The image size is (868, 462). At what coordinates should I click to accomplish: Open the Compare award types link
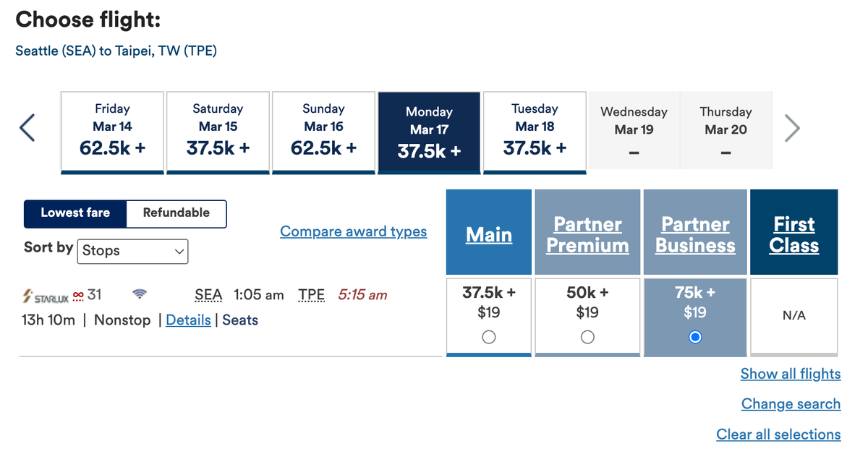tap(353, 231)
